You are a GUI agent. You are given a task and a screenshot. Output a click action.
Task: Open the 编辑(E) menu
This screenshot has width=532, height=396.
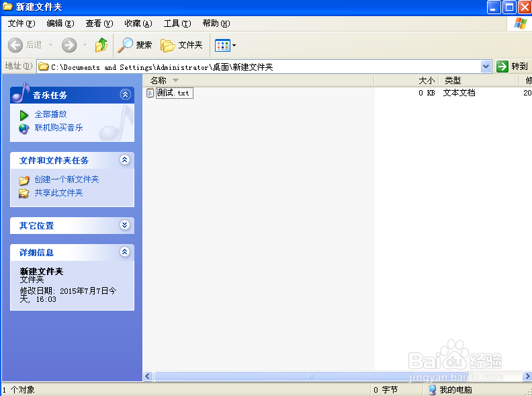60,24
